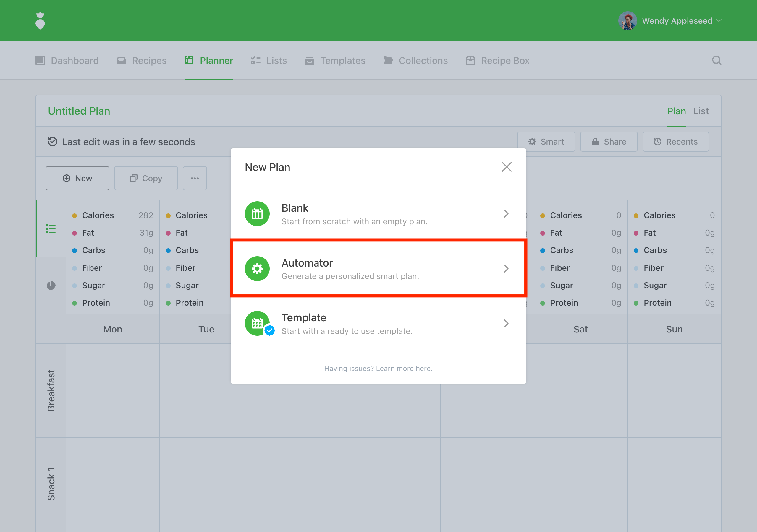This screenshot has height=532, width=757.
Task: Click the Template calendar icon
Action: point(257,323)
